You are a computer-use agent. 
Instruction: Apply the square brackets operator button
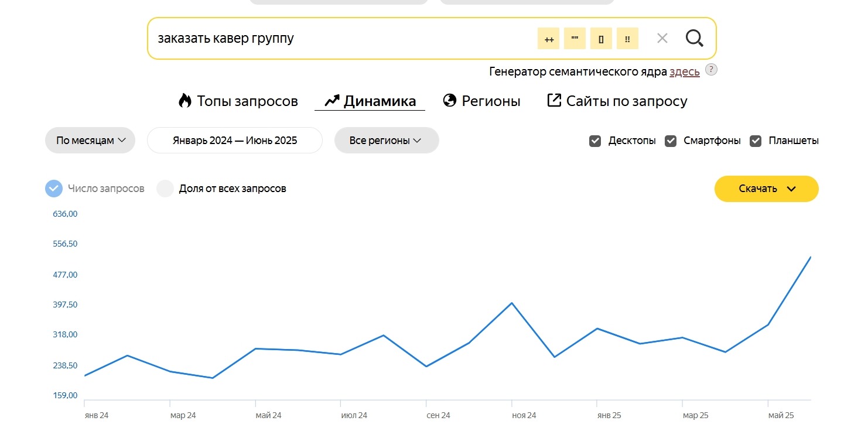click(x=601, y=39)
